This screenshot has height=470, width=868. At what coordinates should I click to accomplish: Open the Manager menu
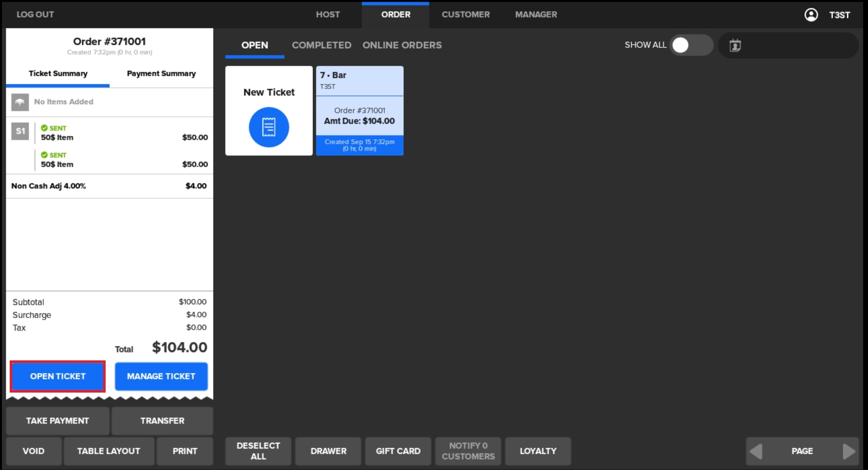[536, 15]
